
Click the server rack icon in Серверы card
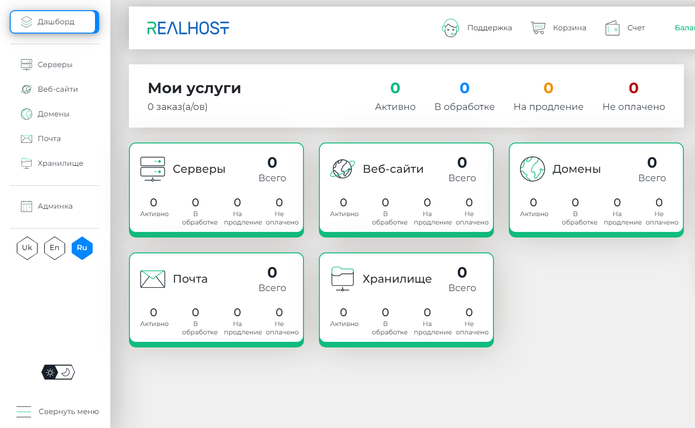(x=153, y=169)
